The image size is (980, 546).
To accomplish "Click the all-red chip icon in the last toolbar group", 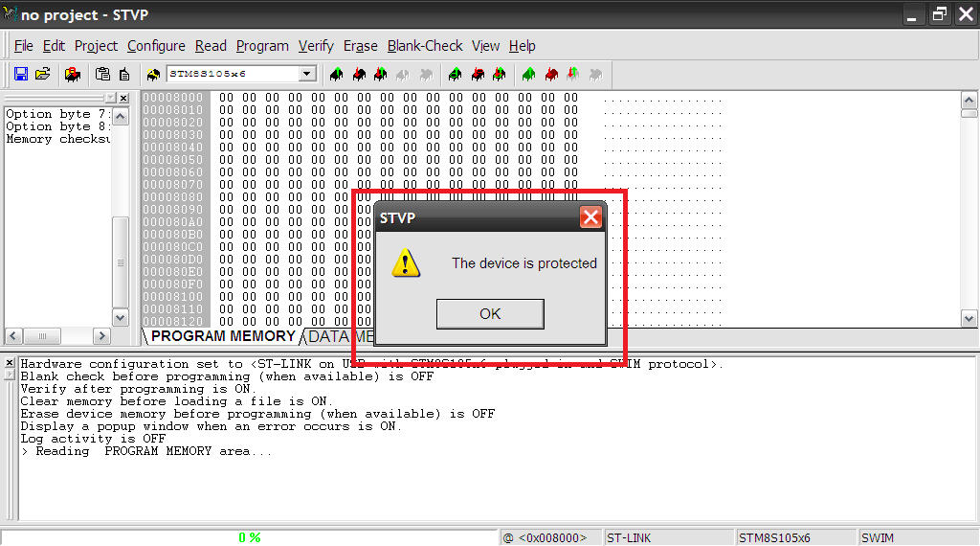I will click(551, 75).
